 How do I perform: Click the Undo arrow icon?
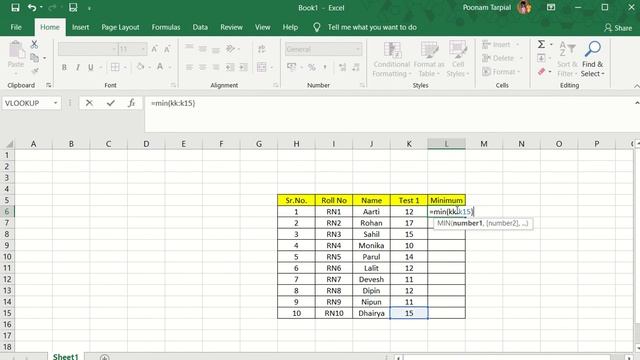click(x=31, y=7)
